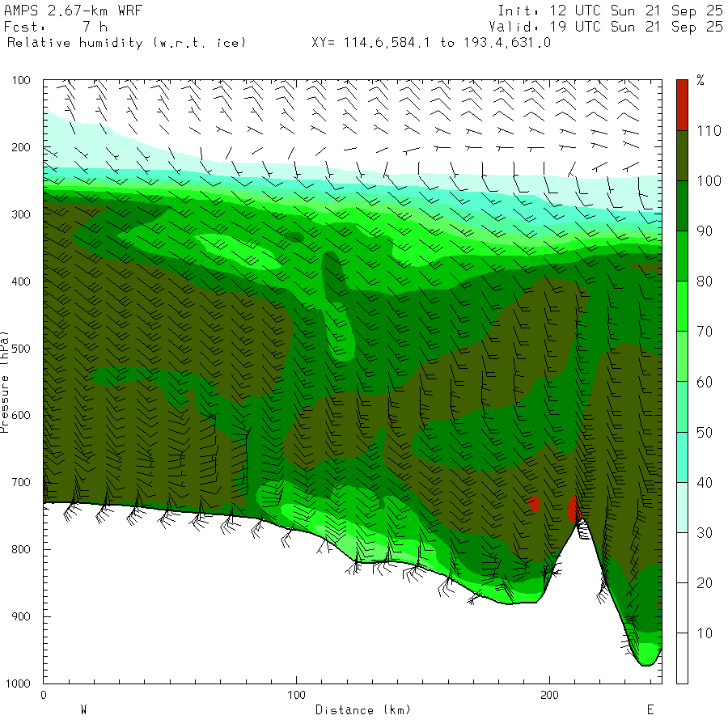728x728 pixels.
Task: Click the 800 hPa pressure tick label
Action: pyautogui.click(x=21, y=549)
